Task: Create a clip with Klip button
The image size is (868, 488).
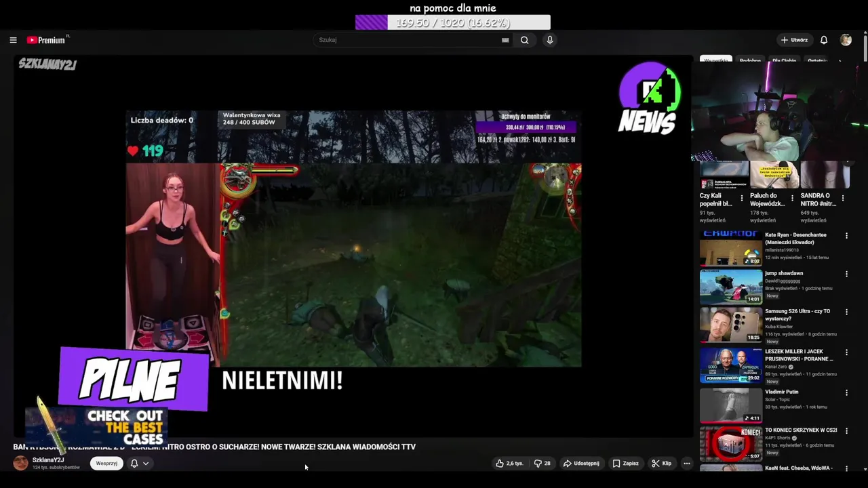Action: 661,464
